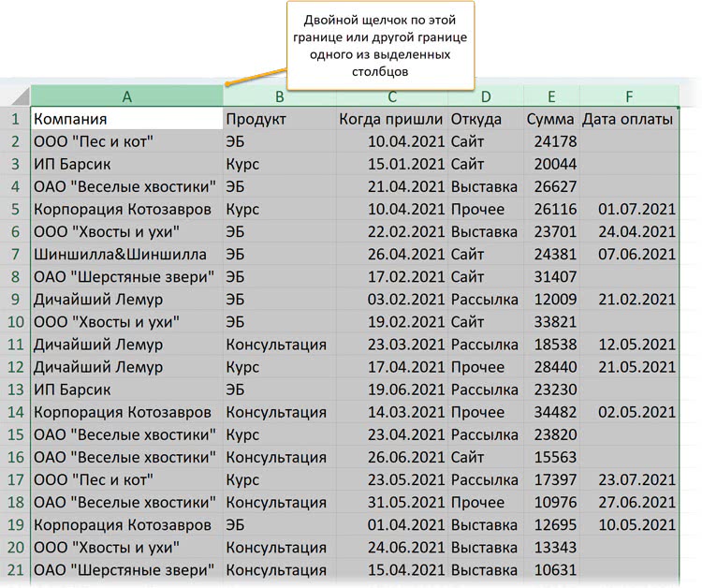Click the 'Откуда' header cell
The width and height of the screenshot is (702, 588).
tap(486, 119)
